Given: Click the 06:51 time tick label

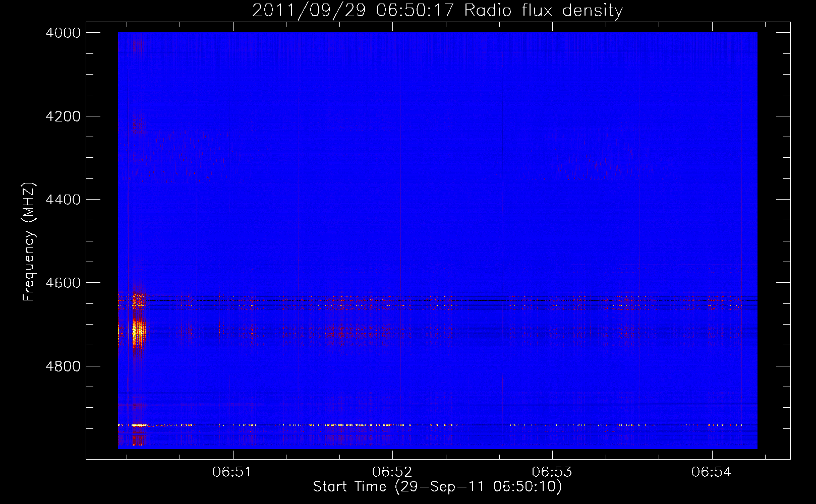Looking at the screenshot, I should pos(232,472).
